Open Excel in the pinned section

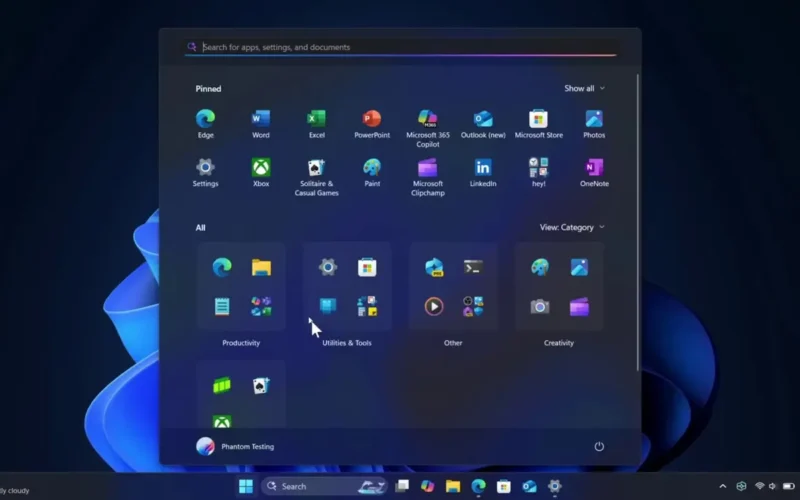pyautogui.click(x=316, y=124)
